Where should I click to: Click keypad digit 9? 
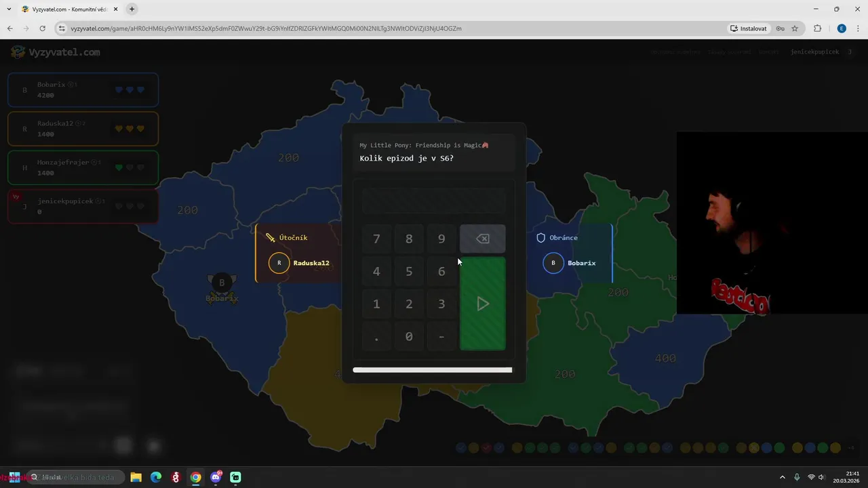tap(441, 239)
